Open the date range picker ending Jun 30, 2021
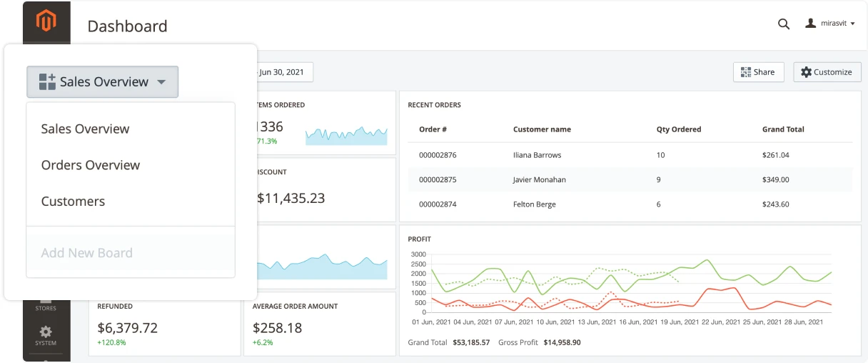868x363 pixels. click(283, 72)
